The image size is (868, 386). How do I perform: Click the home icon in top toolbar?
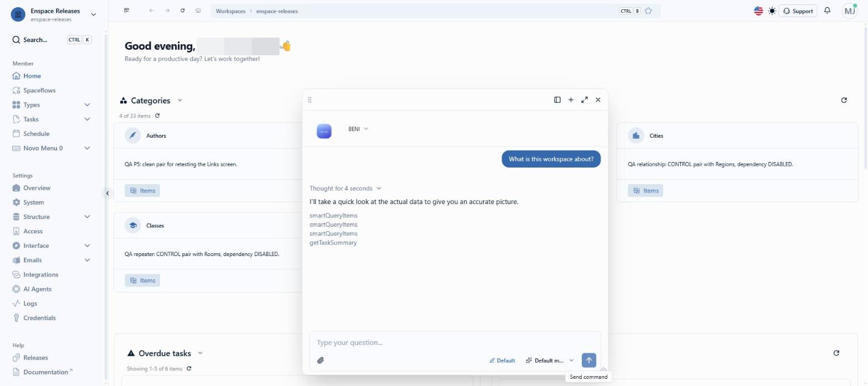point(198,11)
